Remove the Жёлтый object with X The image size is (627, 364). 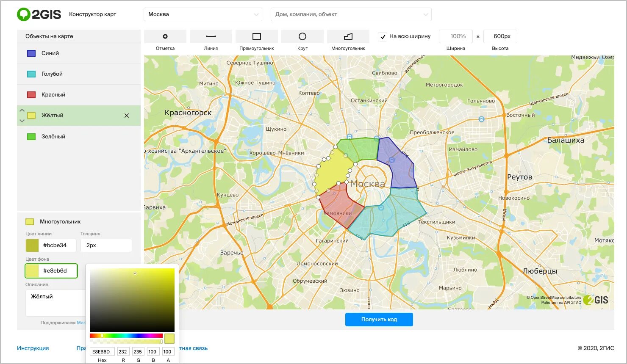pyautogui.click(x=127, y=116)
